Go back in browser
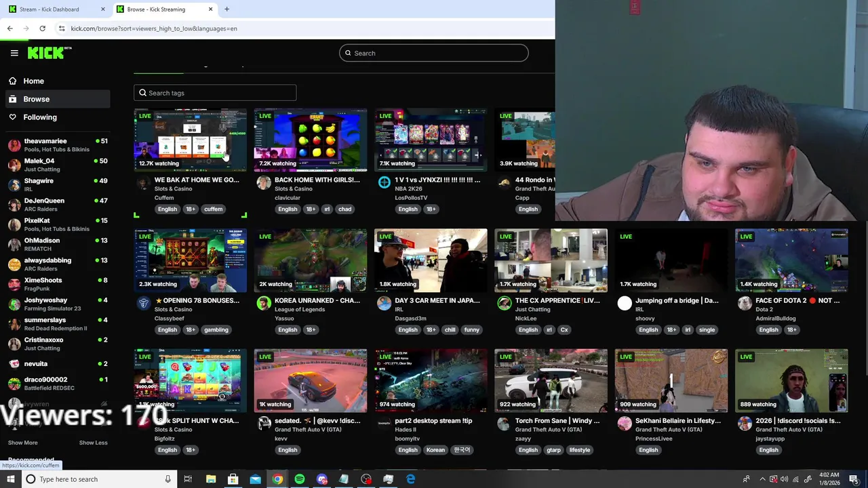The image size is (868, 488). pyautogui.click(x=9, y=28)
